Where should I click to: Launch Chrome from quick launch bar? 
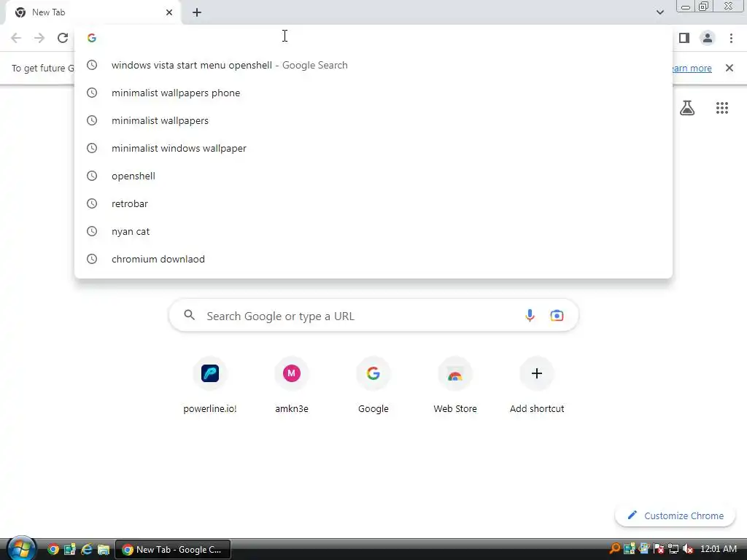tap(53, 550)
